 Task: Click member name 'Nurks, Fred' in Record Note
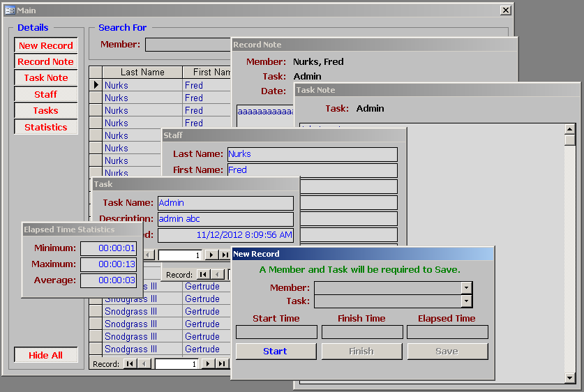pyautogui.click(x=318, y=62)
